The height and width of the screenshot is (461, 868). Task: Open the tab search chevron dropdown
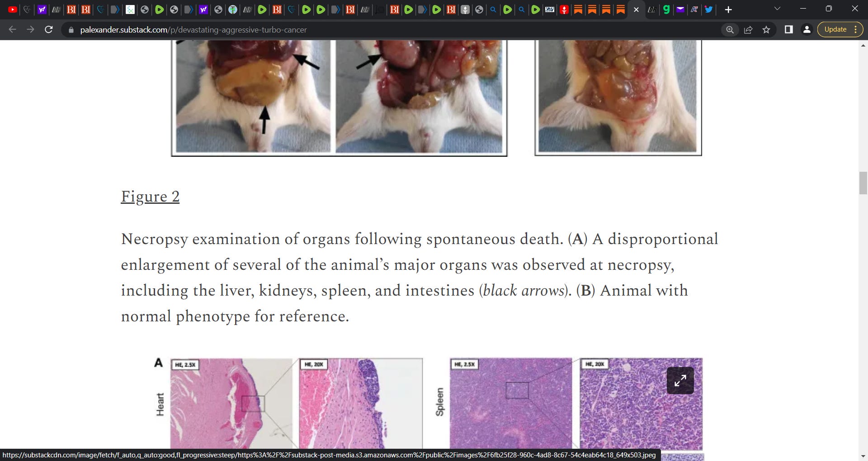click(777, 9)
